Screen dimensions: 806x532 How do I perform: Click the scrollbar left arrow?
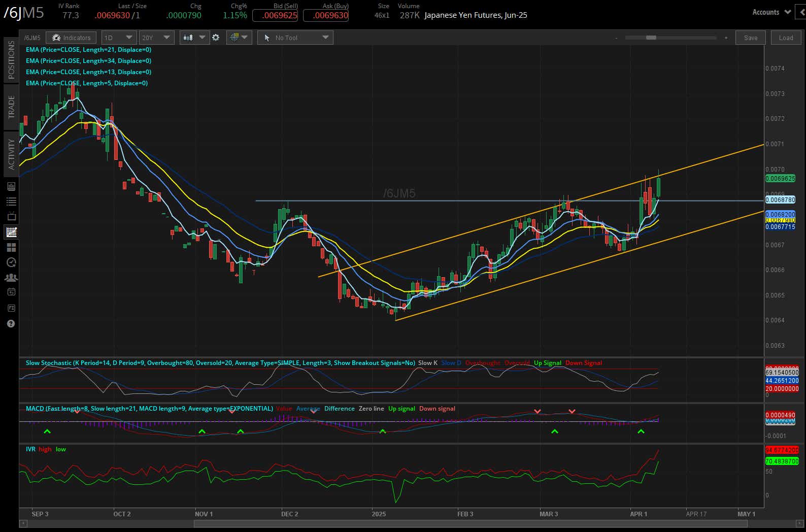tap(23, 523)
